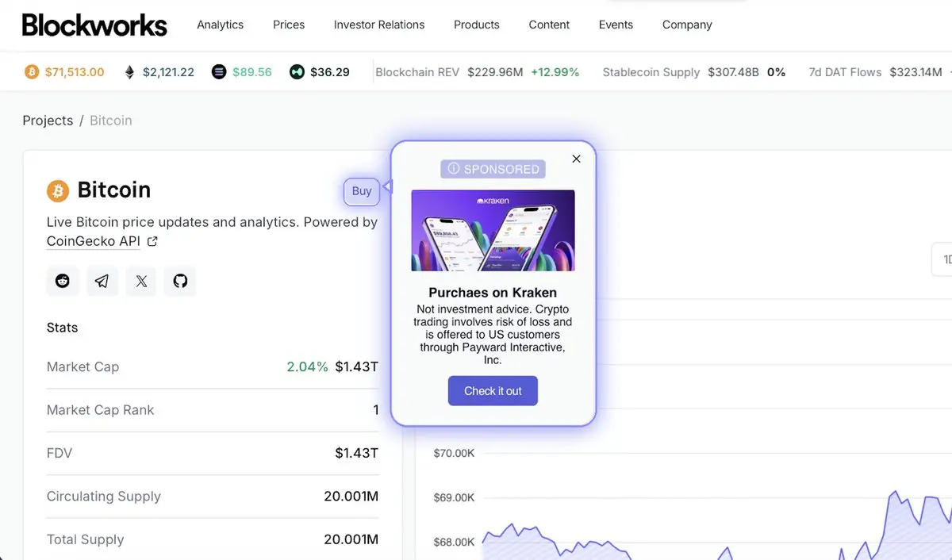Click the Total Supply label

click(x=85, y=539)
